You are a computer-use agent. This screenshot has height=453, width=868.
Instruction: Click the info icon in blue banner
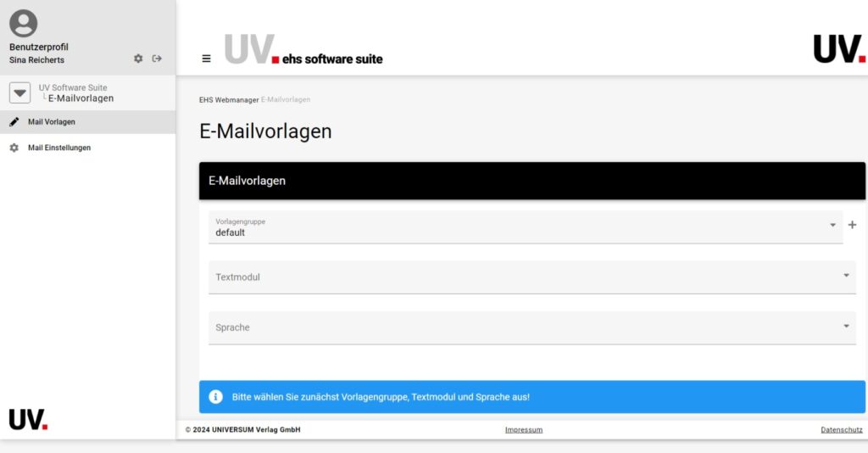click(x=216, y=396)
